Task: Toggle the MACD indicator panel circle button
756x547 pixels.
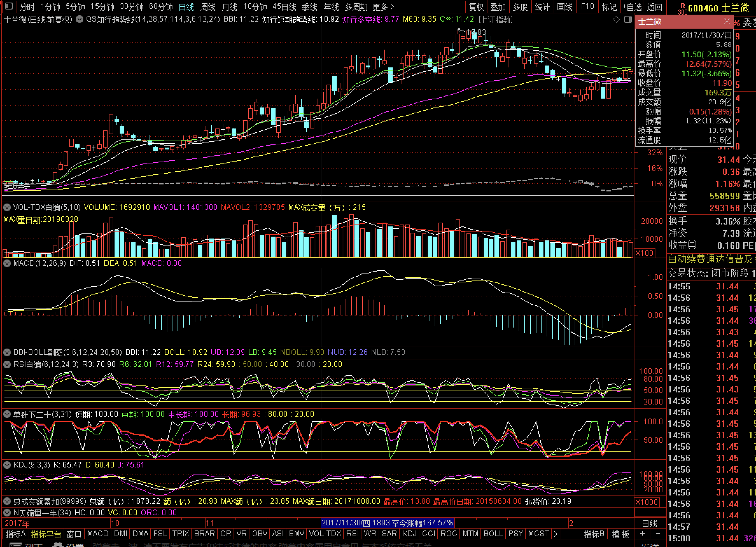Action: pyautogui.click(x=7, y=263)
